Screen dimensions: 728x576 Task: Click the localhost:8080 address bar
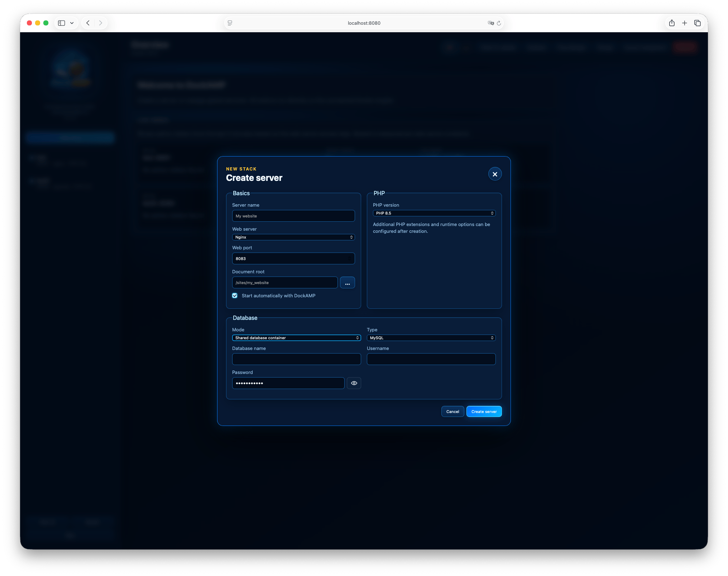[x=364, y=23]
